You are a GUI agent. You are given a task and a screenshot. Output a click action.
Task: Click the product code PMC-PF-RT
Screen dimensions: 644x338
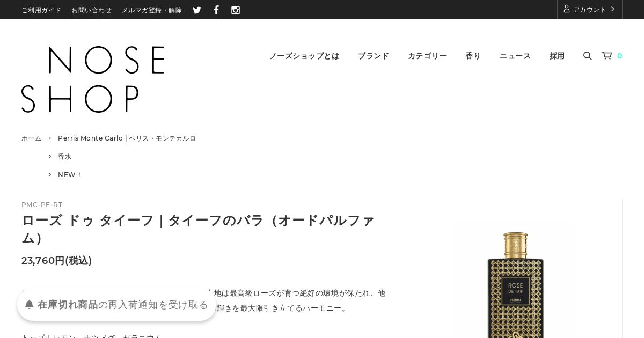[42, 205]
